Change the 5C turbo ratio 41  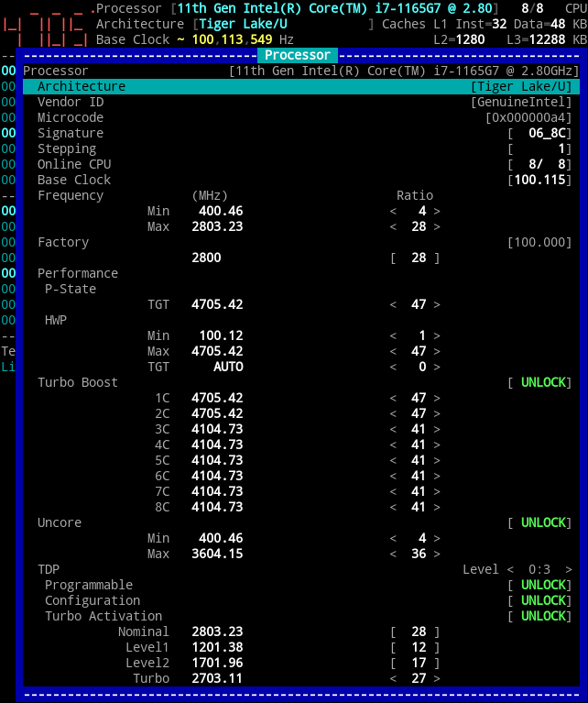415,460
